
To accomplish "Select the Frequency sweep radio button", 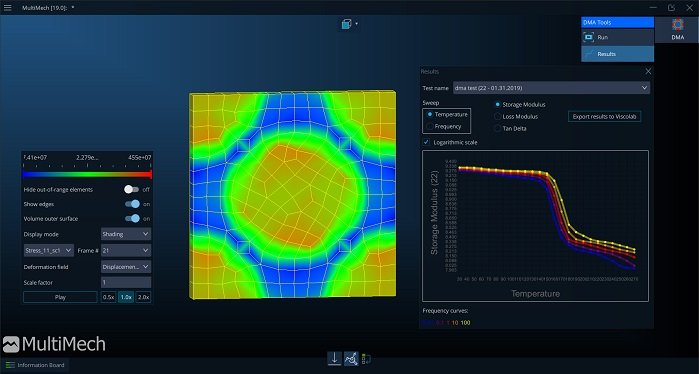I will (430, 127).
